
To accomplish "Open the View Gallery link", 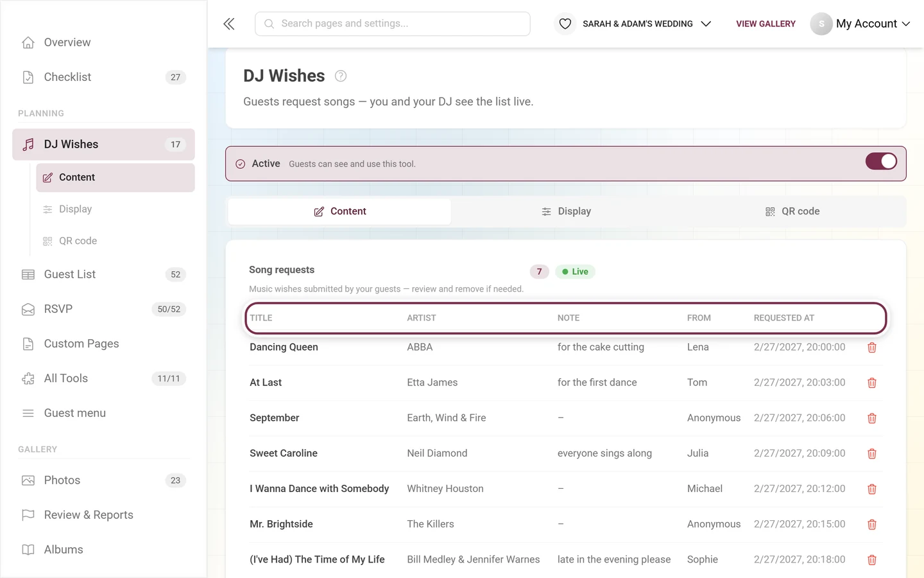I will point(766,24).
